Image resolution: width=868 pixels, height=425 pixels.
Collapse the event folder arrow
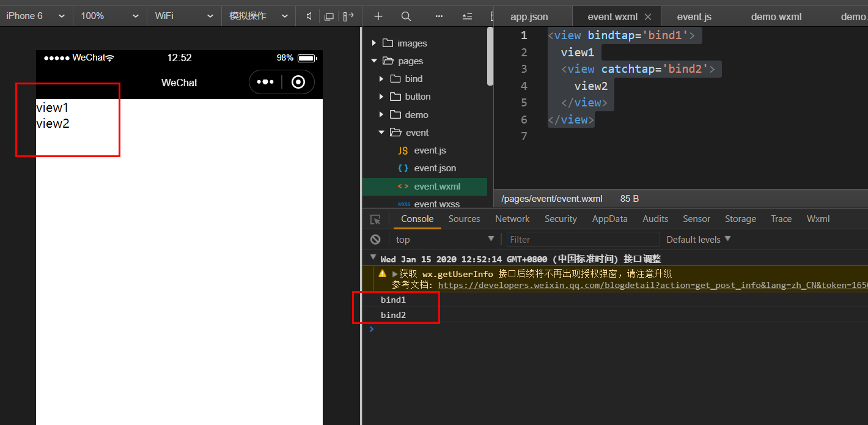coord(381,132)
